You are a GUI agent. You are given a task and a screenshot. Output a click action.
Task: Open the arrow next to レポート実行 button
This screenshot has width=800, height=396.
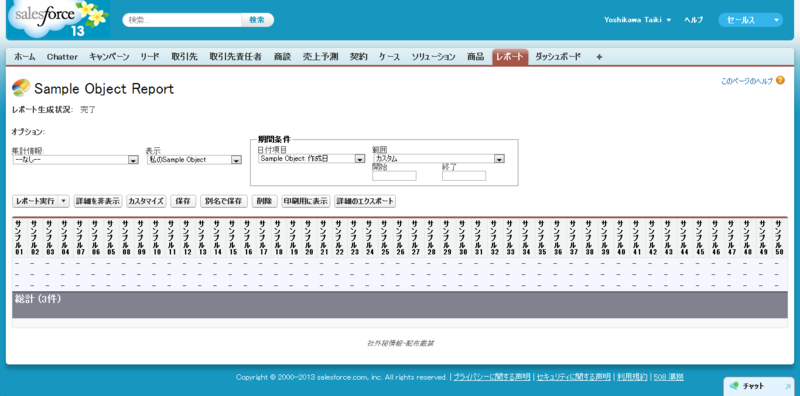pyautogui.click(x=63, y=201)
